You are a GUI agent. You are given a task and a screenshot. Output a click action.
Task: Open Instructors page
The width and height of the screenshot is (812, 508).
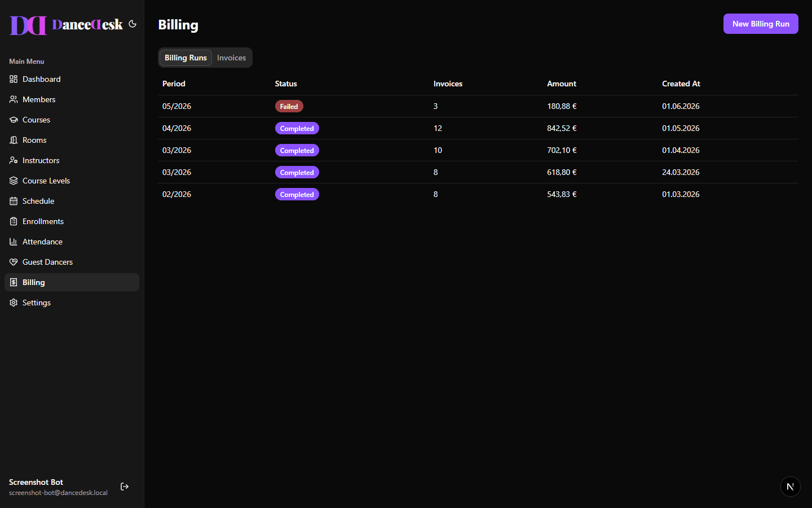point(72,160)
